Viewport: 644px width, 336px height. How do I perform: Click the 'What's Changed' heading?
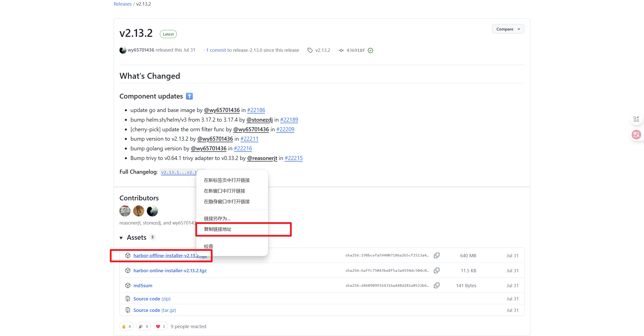point(150,76)
